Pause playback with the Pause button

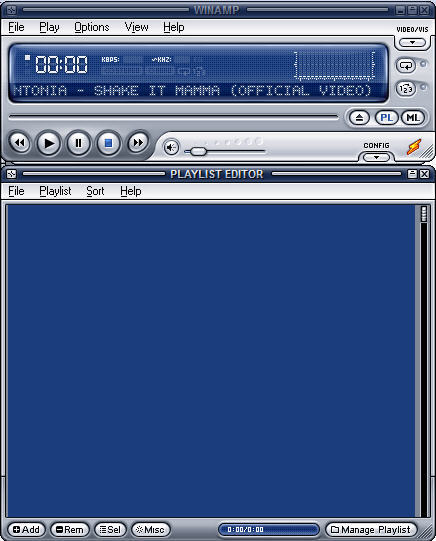pos(79,143)
